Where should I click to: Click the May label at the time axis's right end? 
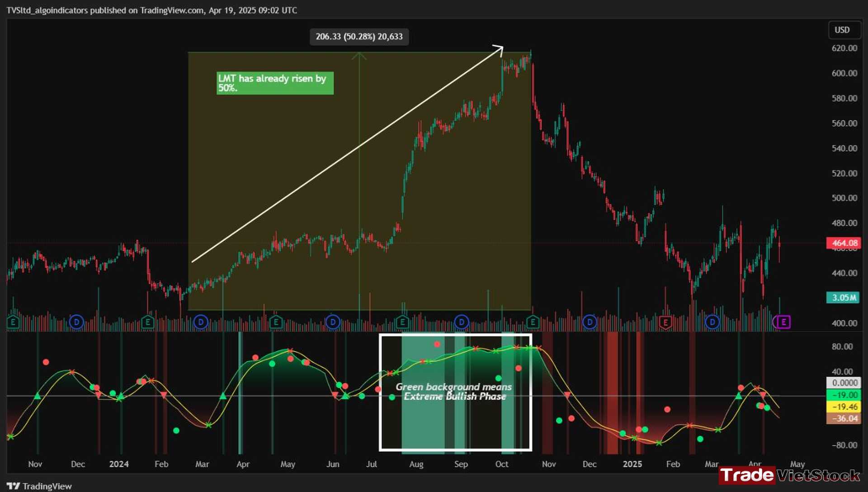[x=797, y=464]
